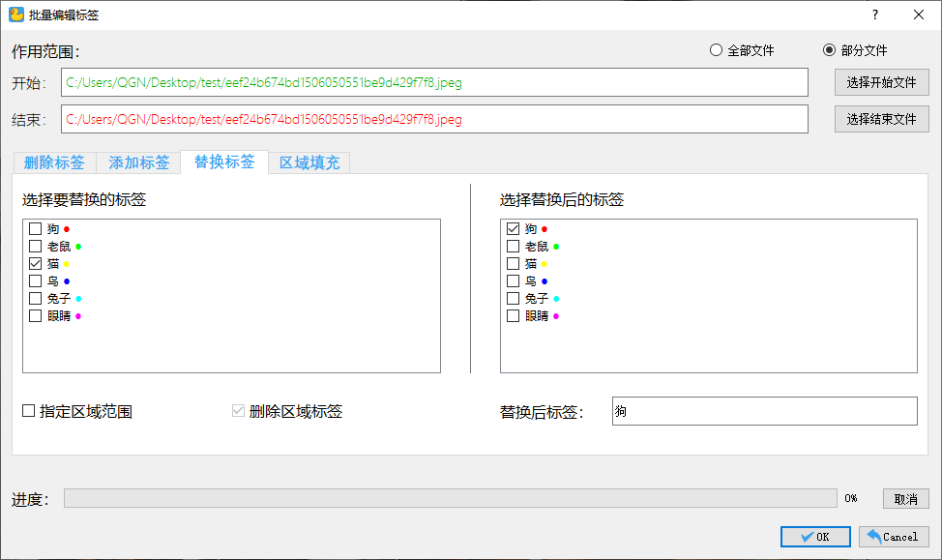The height and width of the screenshot is (560, 942).
Task: Close the 批量编辑标签 dialog
Action: 919,15
